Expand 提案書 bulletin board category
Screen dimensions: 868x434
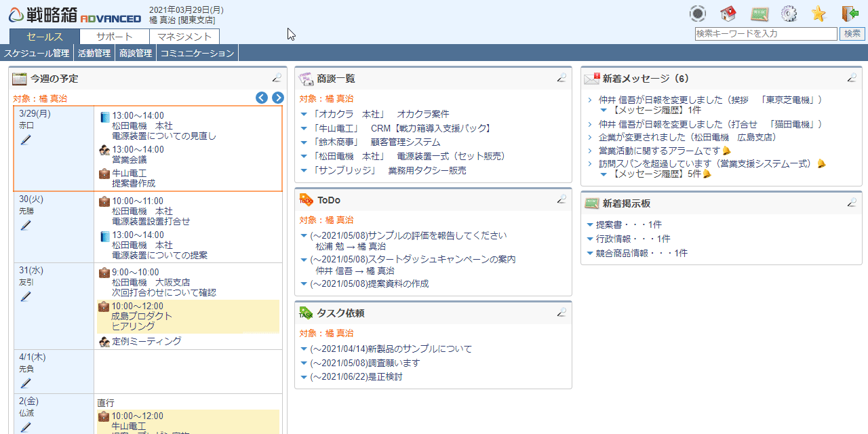point(590,225)
